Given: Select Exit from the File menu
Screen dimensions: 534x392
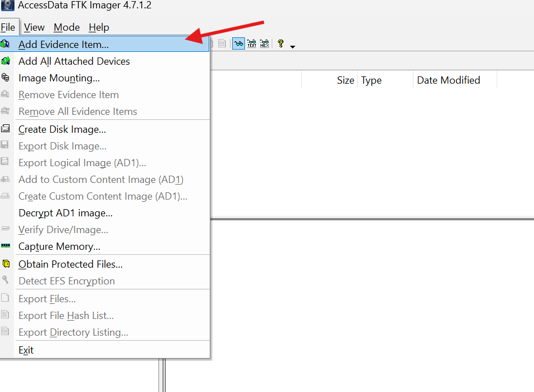Looking at the screenshot, I should (x=26, y=350).
